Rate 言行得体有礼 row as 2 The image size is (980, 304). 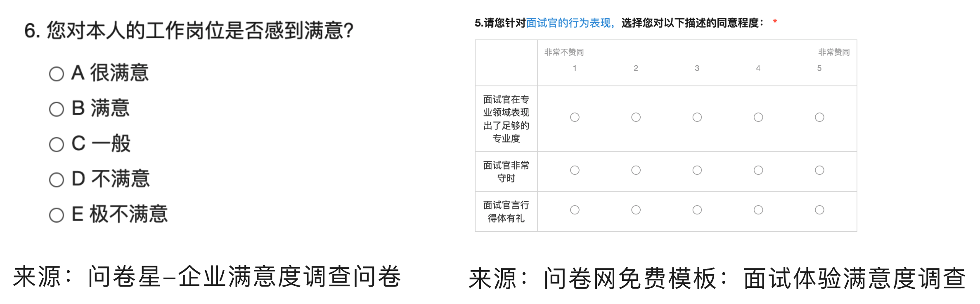[x=636, y=210]
